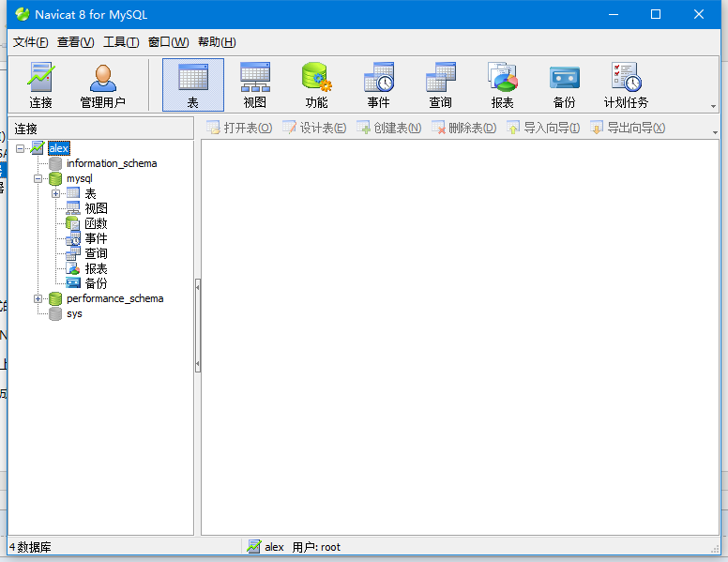Click 导入向导(I) button
Screen dimensions: 728x562
point(543,128)
